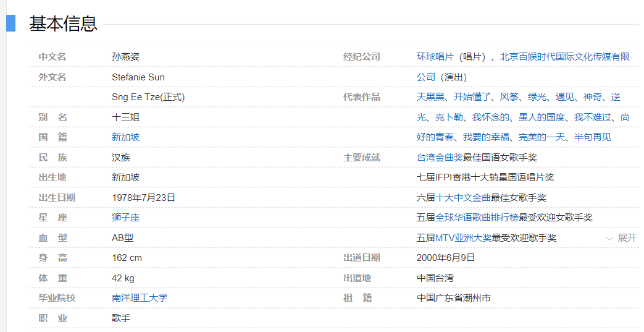
Task: Open the 狮子座 zodiac link
Action: click(x=126, y=217)
